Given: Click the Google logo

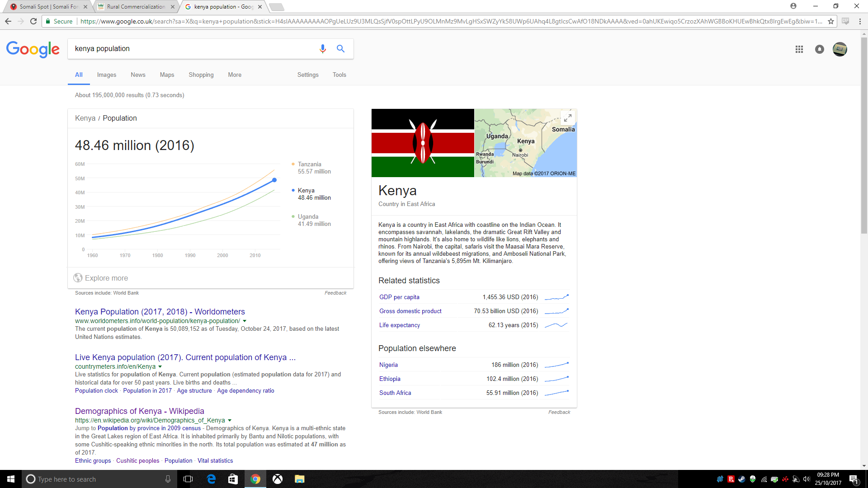Looking at the screenshot, I should [x=33, y=49].
